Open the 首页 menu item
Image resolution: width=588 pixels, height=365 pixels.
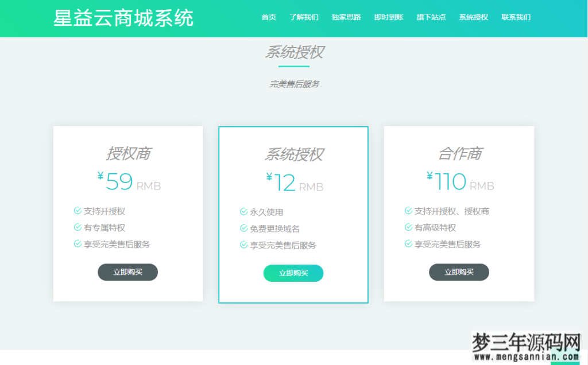click(269, 17)
